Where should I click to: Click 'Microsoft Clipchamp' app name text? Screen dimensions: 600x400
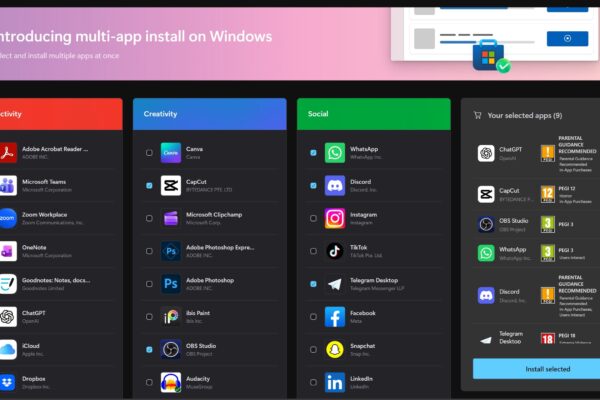click(214, 215)
